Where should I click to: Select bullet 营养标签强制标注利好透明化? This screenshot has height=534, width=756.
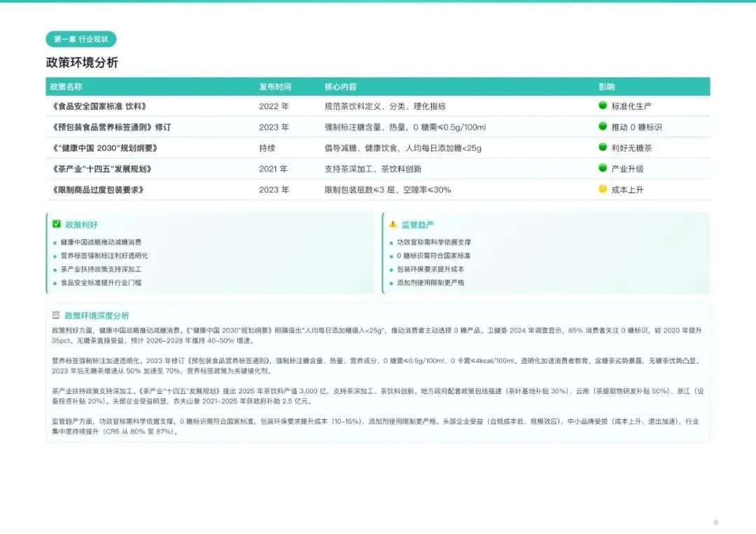coord(104,256)
